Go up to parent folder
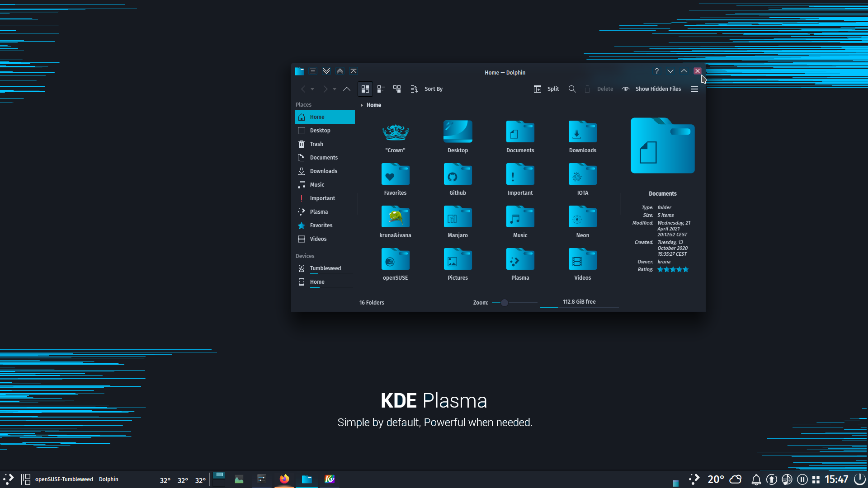The width and height of the screenshot is (868, 488). click(x=347, y=89)
